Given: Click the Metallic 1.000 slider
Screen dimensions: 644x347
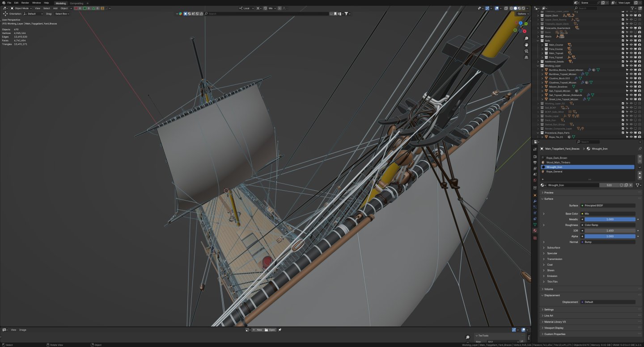Looking at the screenshot, I should [610, 219].
